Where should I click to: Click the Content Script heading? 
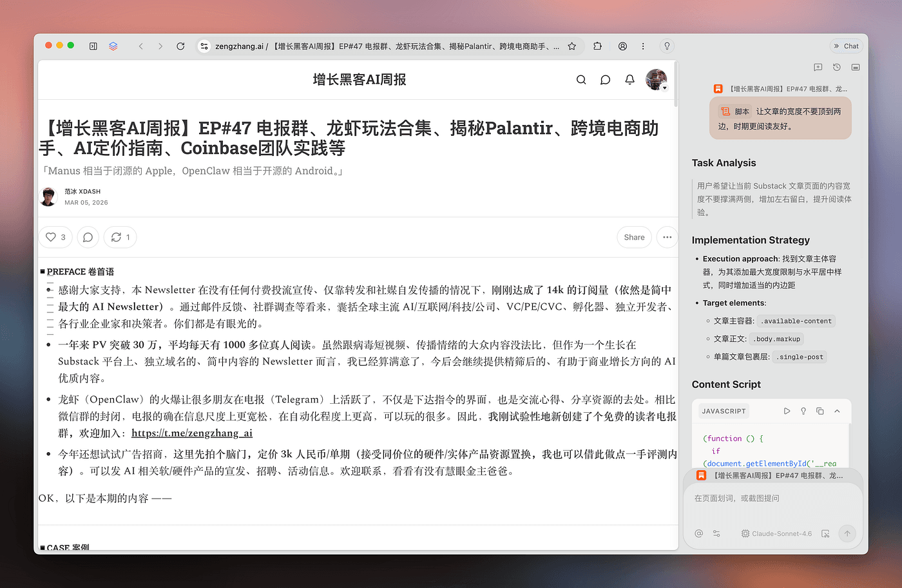pos(726,384)
